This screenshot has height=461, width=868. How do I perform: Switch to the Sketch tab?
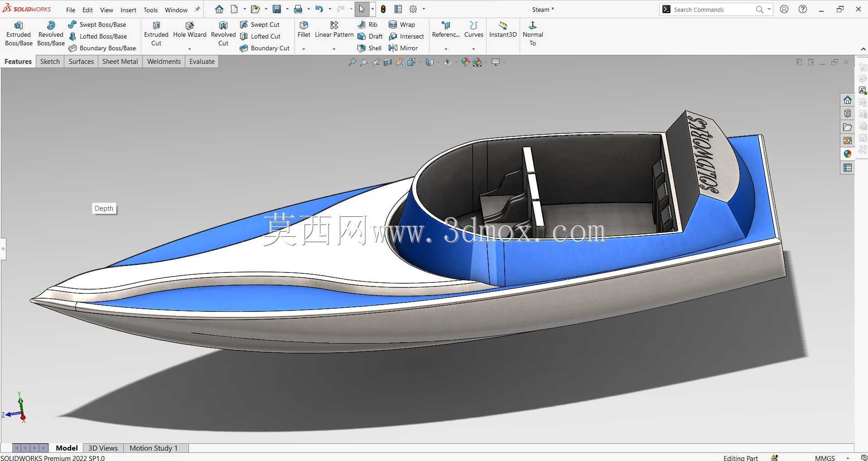[x=50, y=62]
